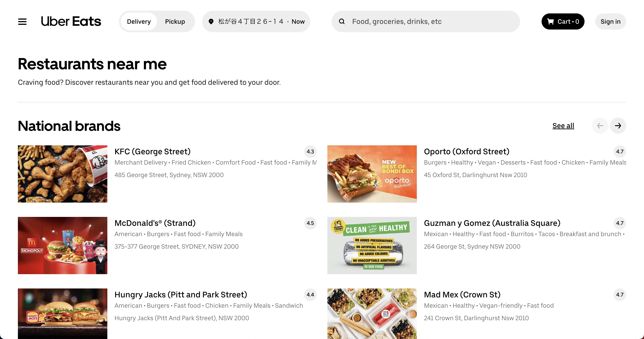
Task: Open Mad Mex (Crown St) listing
Action: 462,295
